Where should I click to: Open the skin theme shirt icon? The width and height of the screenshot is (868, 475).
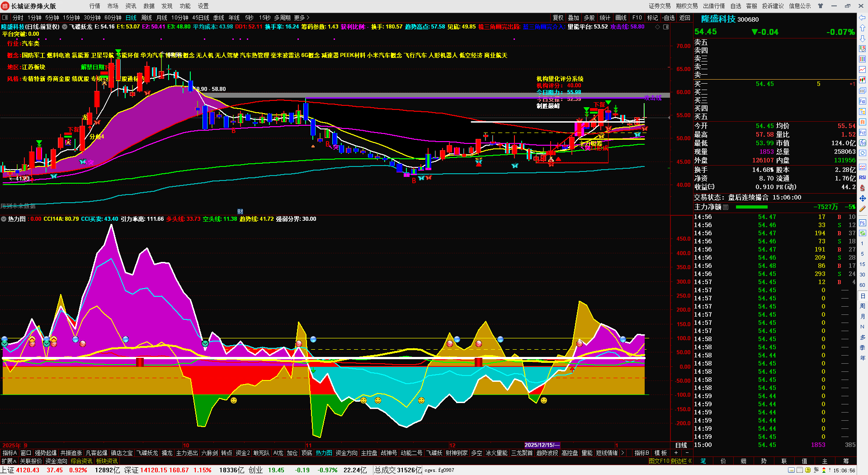click(821, 6)
